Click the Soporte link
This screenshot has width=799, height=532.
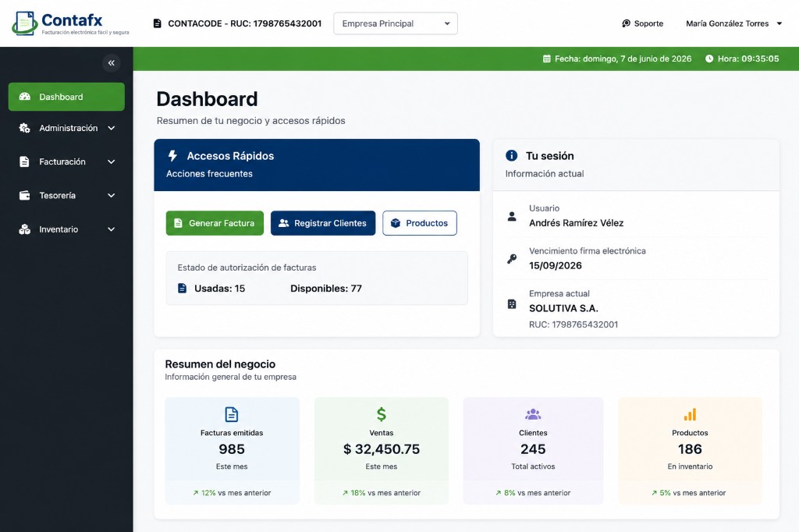pos(643,23)
